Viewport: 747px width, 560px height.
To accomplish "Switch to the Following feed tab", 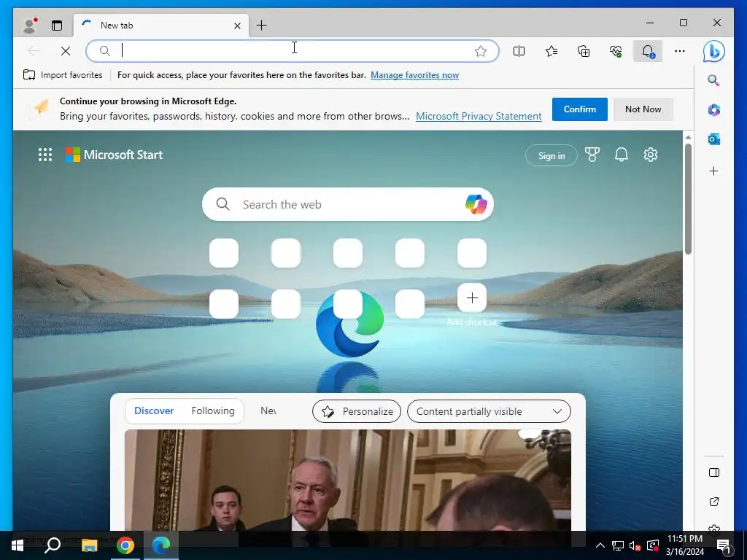I will (213, 411).
